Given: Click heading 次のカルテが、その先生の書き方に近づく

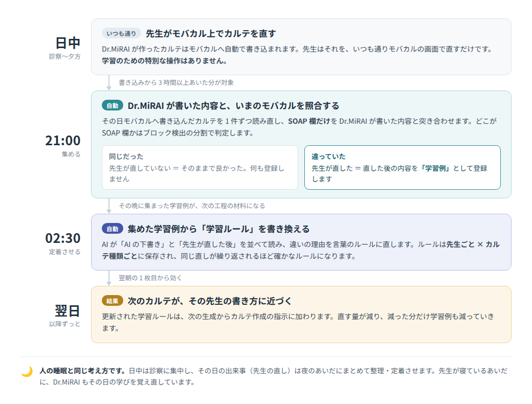Looking at the screenshot, I should (x=210, y=301).
